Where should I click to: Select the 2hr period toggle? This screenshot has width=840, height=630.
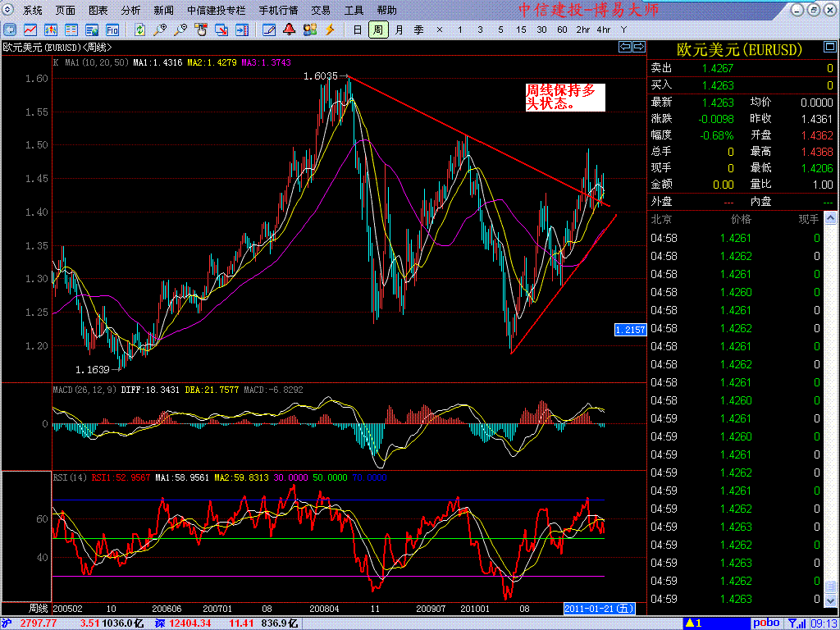tap(583, 30)
